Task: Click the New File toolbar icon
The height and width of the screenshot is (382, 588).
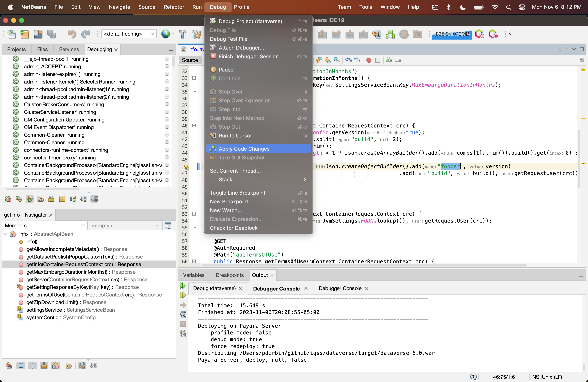Action: pyautogui.click(x=12, y=34)
